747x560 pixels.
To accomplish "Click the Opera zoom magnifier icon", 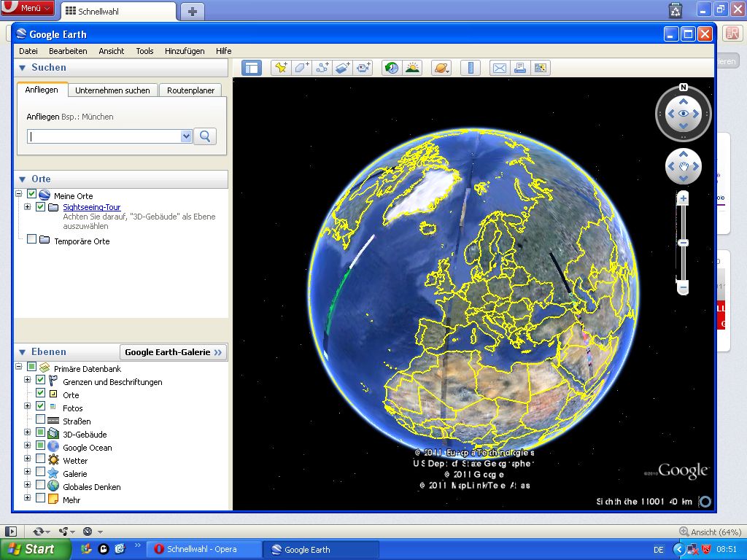I will (684, 532).
